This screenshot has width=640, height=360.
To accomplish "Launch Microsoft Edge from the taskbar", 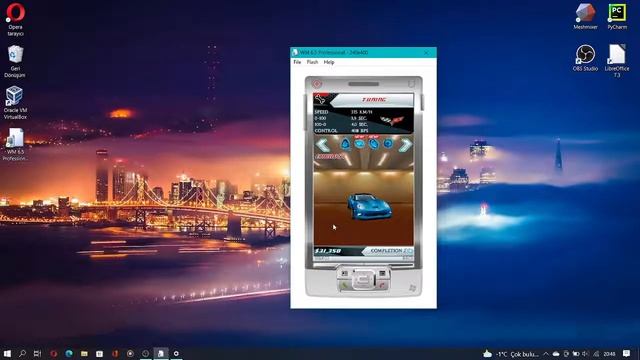I will [x=69, y=353].
